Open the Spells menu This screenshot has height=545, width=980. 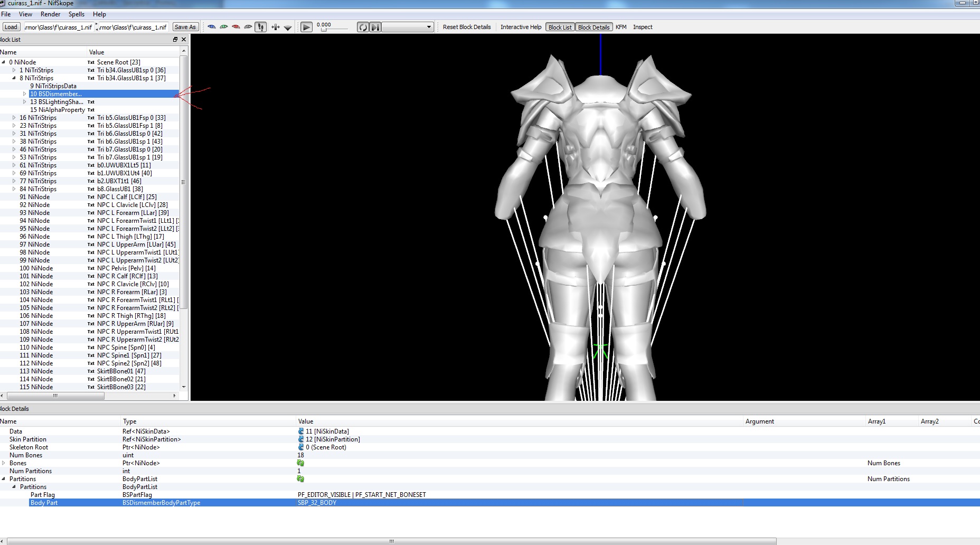(77, 14)
